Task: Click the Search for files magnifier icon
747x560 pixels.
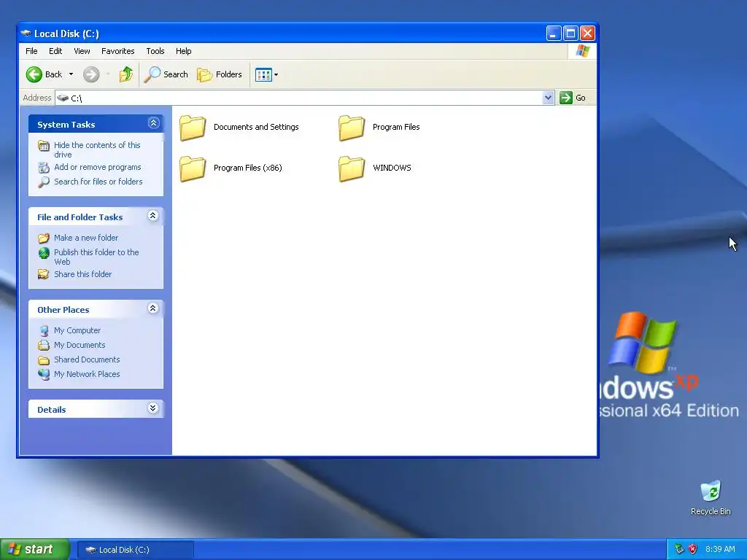Action: coord(44,182)
